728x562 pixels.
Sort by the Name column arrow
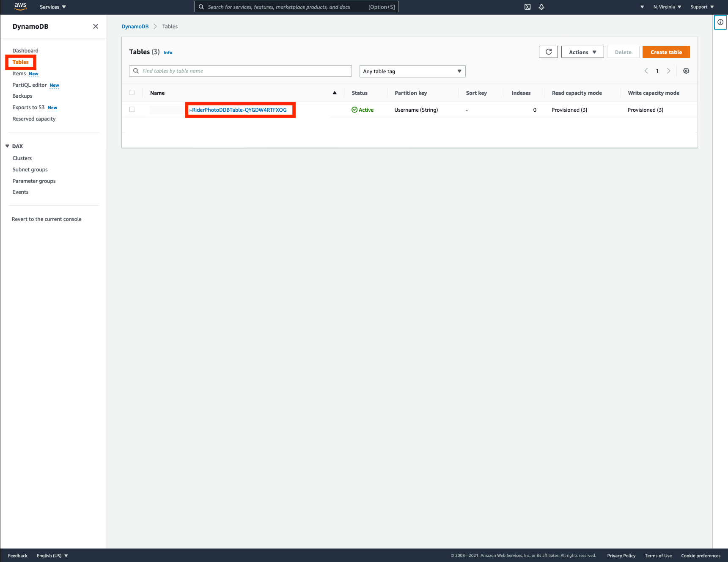point(335,93)
